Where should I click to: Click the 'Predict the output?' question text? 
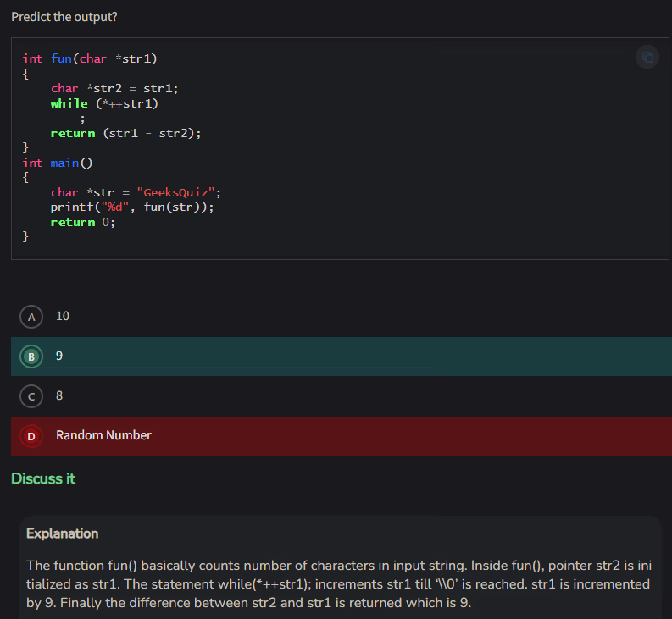(64, 17)
